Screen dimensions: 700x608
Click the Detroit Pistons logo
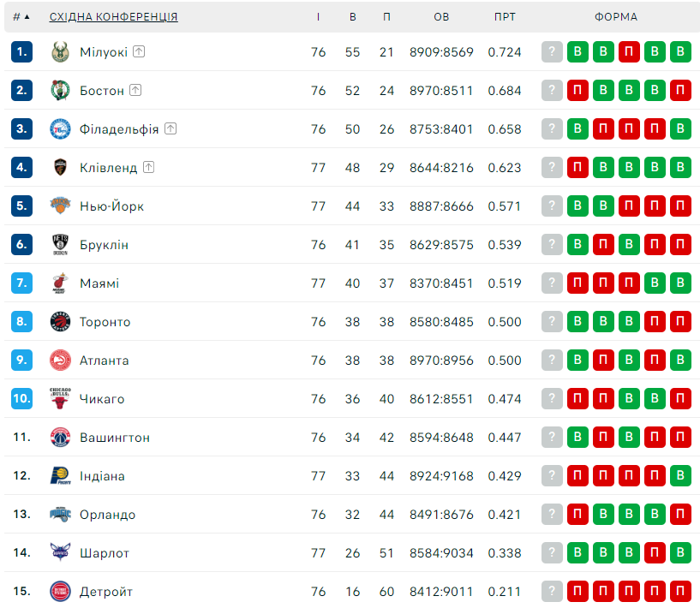tap(60, 591)
